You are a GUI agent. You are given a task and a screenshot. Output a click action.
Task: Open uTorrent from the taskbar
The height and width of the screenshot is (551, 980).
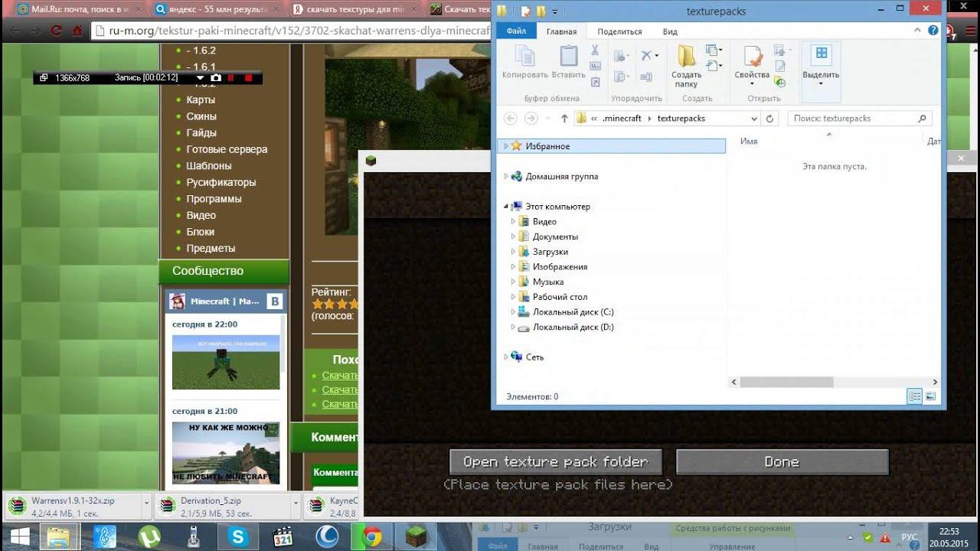[149, 537]
